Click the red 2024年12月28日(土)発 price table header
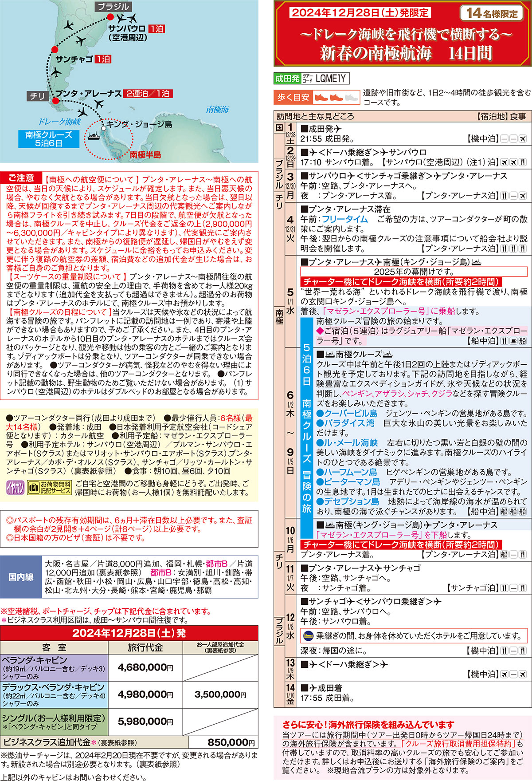 [x=129, y=633]
